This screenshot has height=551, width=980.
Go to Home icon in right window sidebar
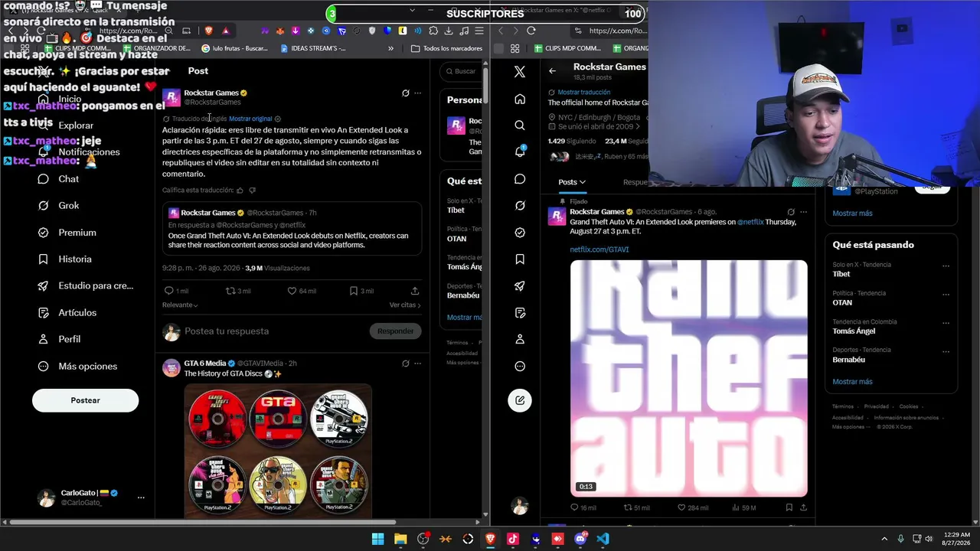(520, 99)
